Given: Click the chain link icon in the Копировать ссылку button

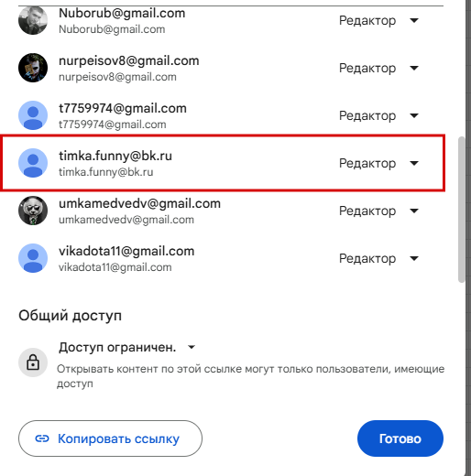Looking at the screenshot, I should point(42,438).
